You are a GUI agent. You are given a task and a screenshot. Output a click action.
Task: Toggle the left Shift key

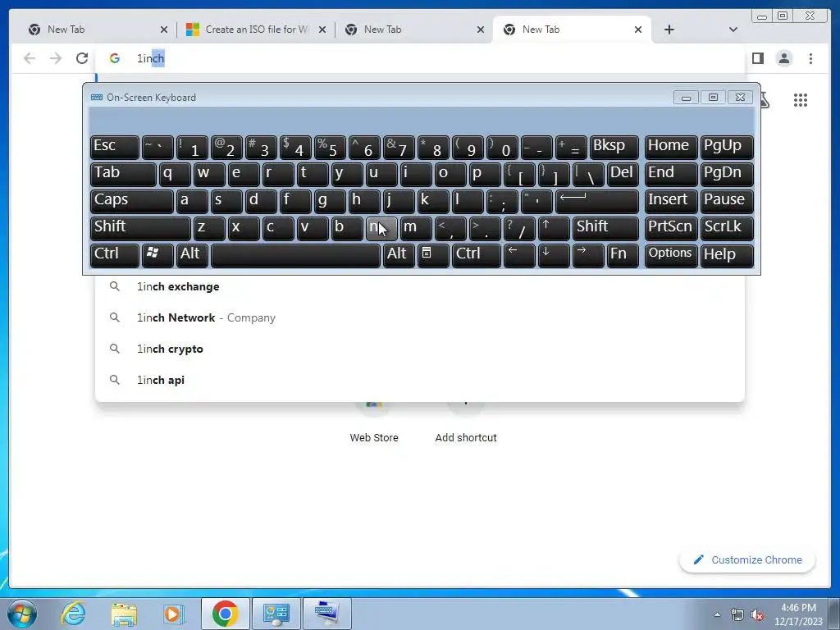pyautogui.click(x=140, y=228)
